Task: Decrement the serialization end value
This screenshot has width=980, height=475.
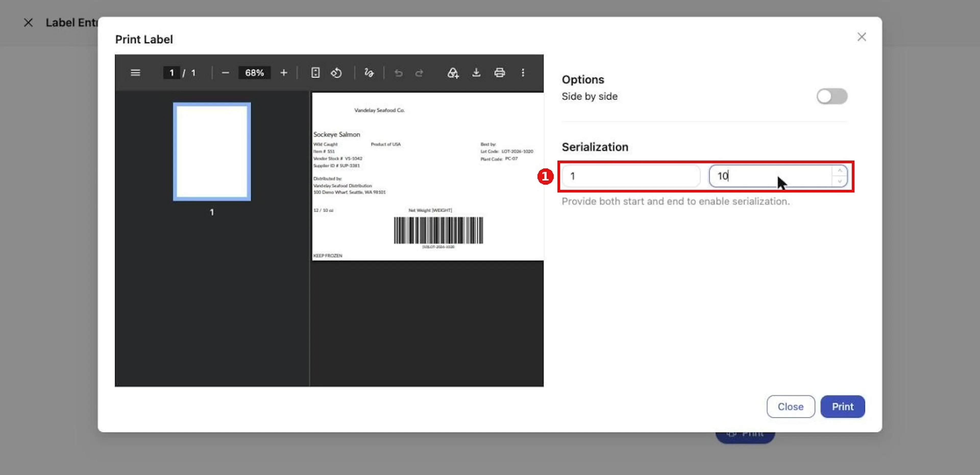Action: point(840,181)
